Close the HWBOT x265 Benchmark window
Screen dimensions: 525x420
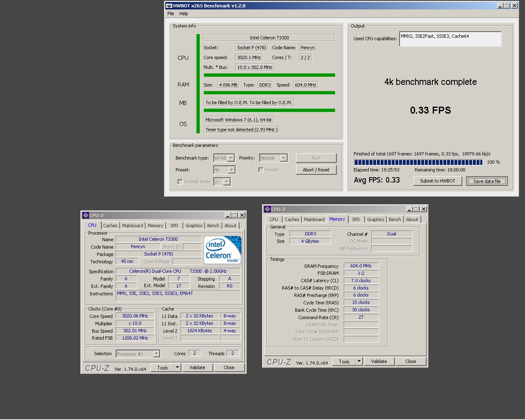tap(514, 6)
